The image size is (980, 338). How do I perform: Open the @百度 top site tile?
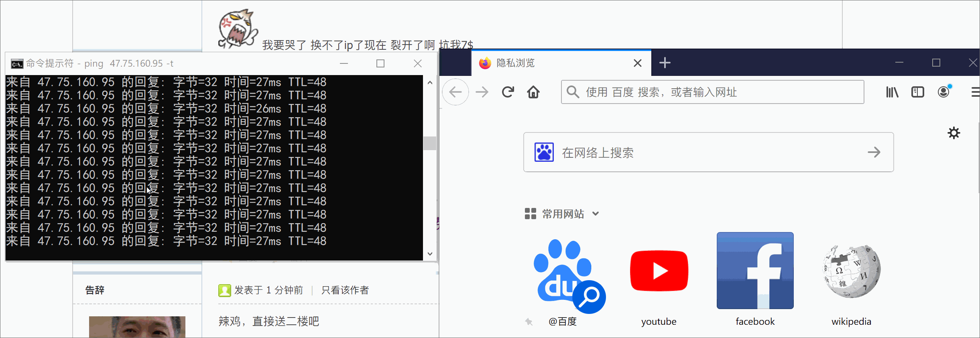(x=563, y=280)
